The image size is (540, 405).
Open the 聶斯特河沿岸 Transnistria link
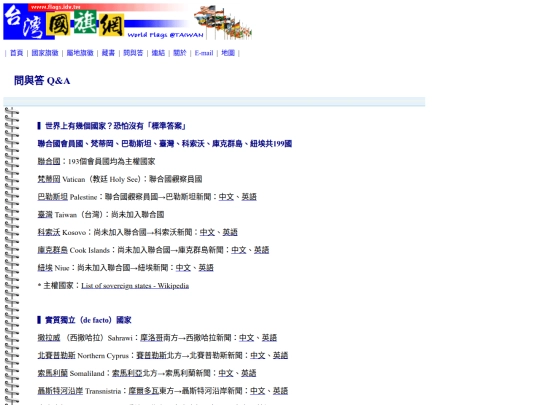click(60, 391)
